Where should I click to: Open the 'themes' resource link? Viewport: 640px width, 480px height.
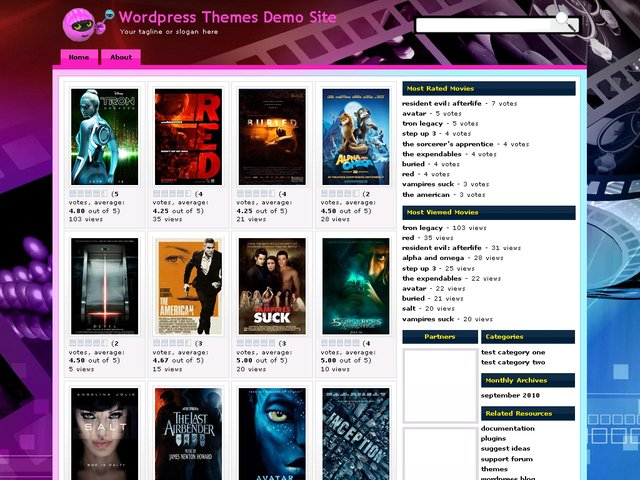[494, 469]
